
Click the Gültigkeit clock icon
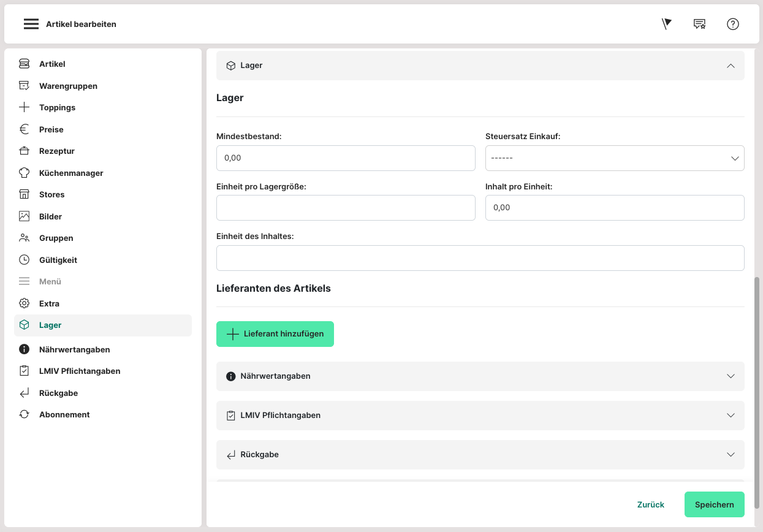pyautogui.click(x=25, y=260)
